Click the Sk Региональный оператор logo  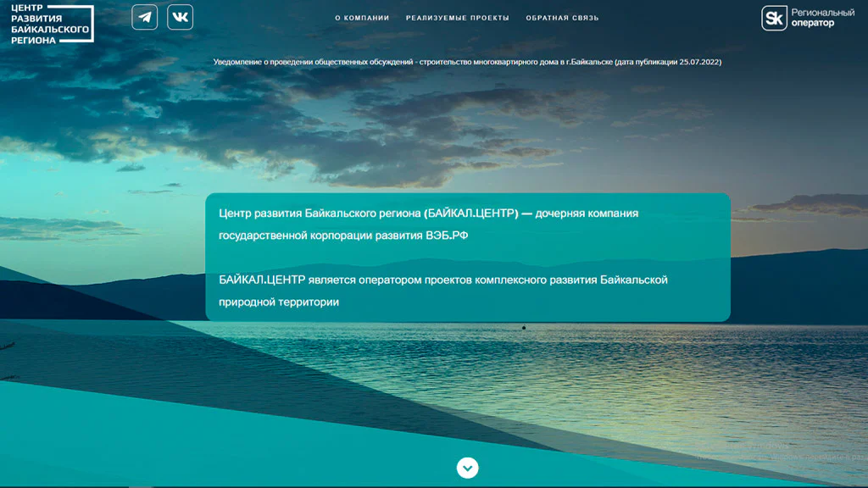tap(808, 18)
